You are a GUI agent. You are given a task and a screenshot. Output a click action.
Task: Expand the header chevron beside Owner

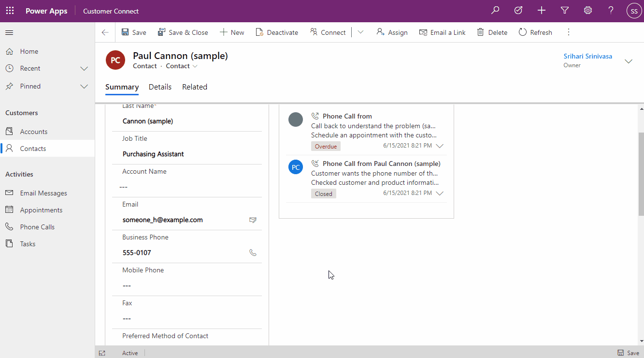point(629,61)
